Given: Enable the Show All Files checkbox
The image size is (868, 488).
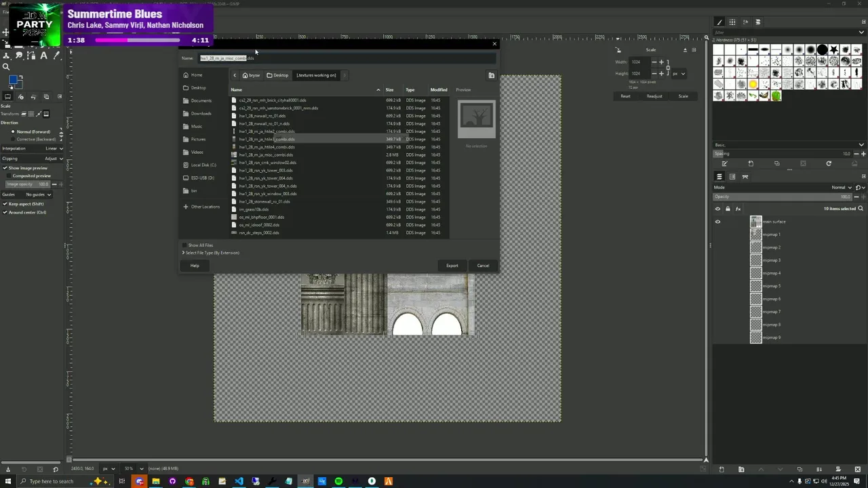Looking at the screenshot, I should (x=185, y=245).
